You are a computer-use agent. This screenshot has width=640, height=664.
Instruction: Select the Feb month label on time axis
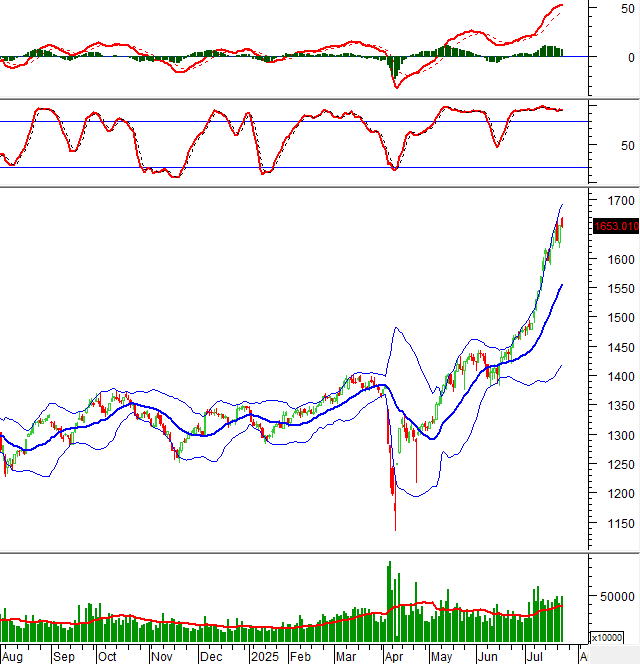point(300,657)
